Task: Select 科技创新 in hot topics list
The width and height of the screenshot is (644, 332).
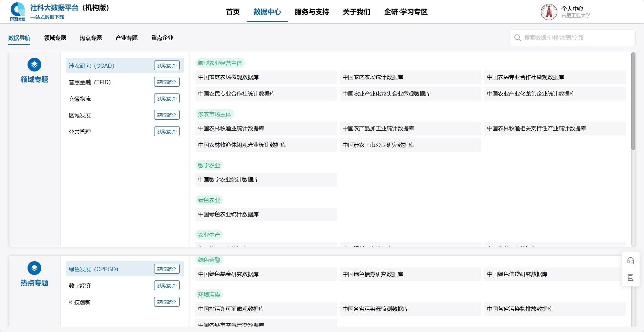Action: coord(80,302)
